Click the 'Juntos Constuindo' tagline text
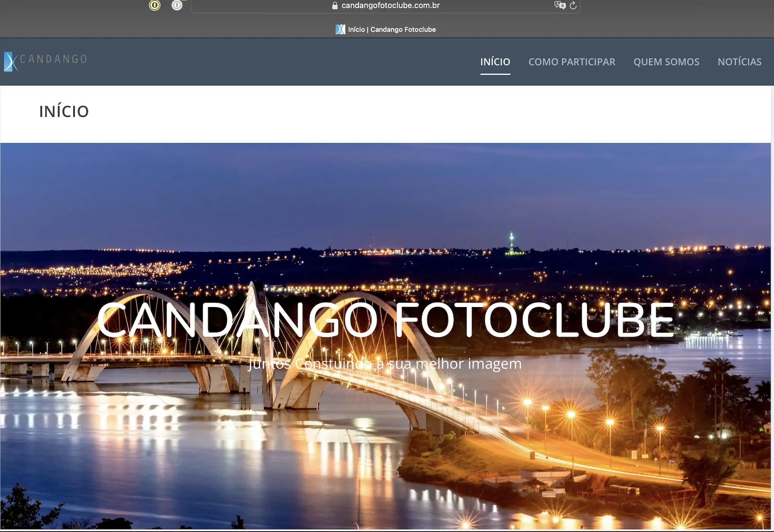The width and height of the screenshot is (774, 532). tap(385, 364)
